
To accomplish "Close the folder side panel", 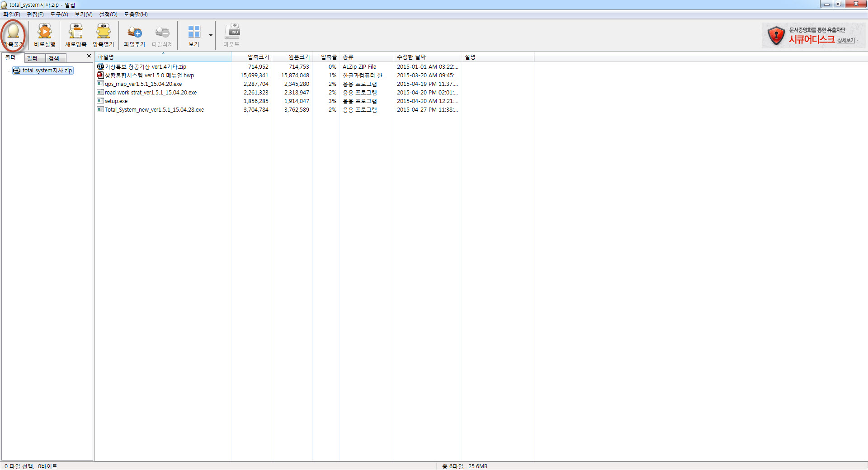I will 89,56.
